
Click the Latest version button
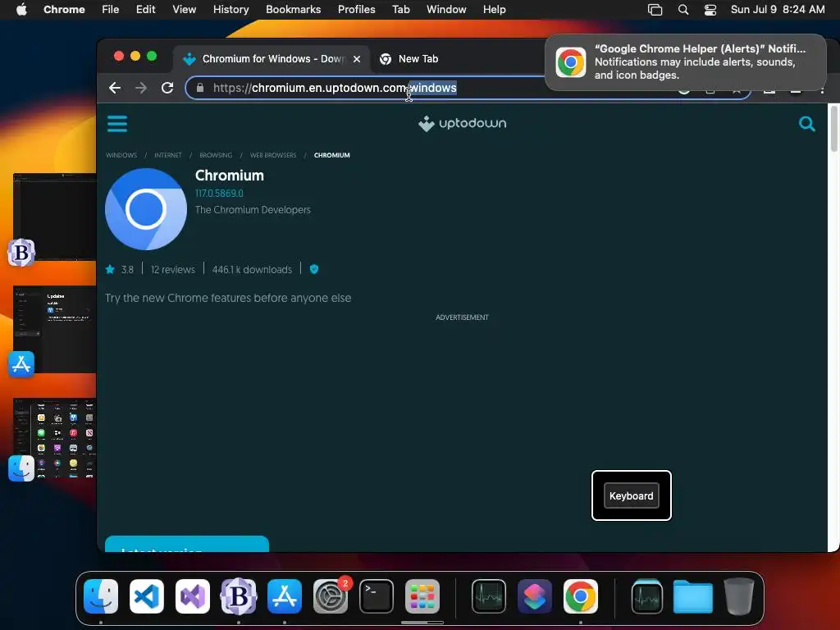pyautogui.click(x=187, y=544)
